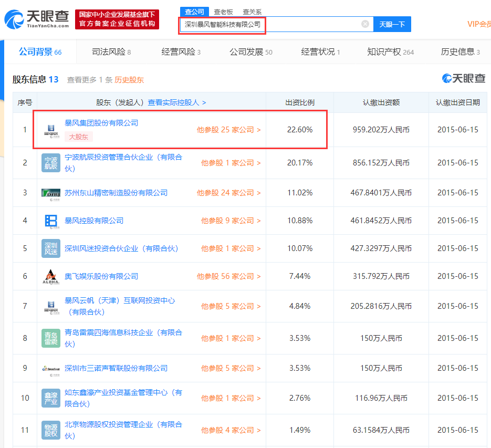Expand 他参股 24 家公司 for 苏州东山精密

point(228,193)
